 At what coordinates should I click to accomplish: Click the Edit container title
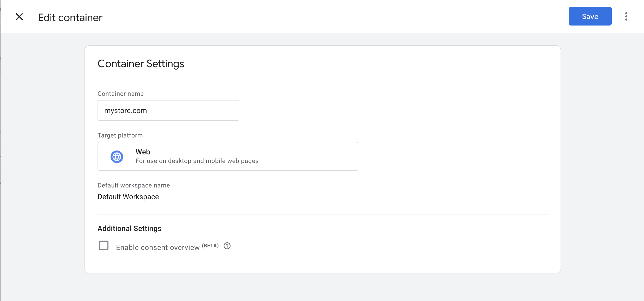70,18
